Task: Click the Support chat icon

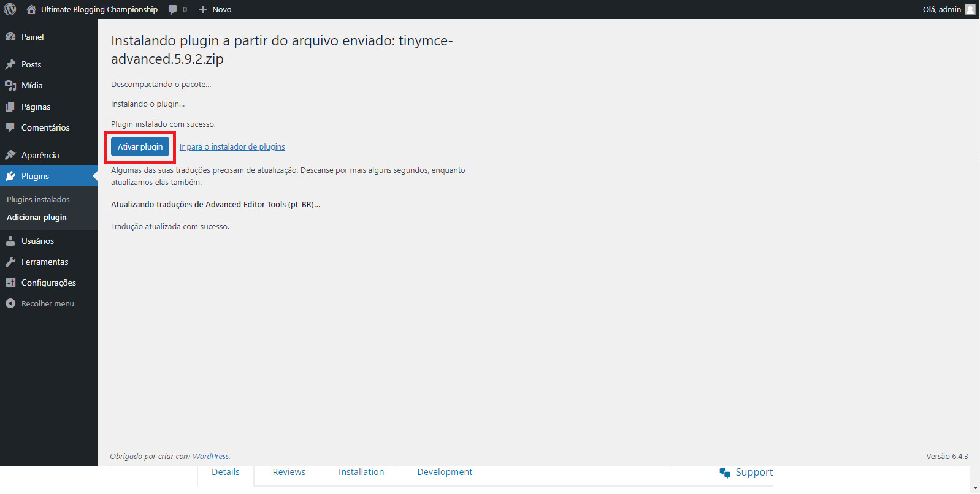Action: click(725, 473)
